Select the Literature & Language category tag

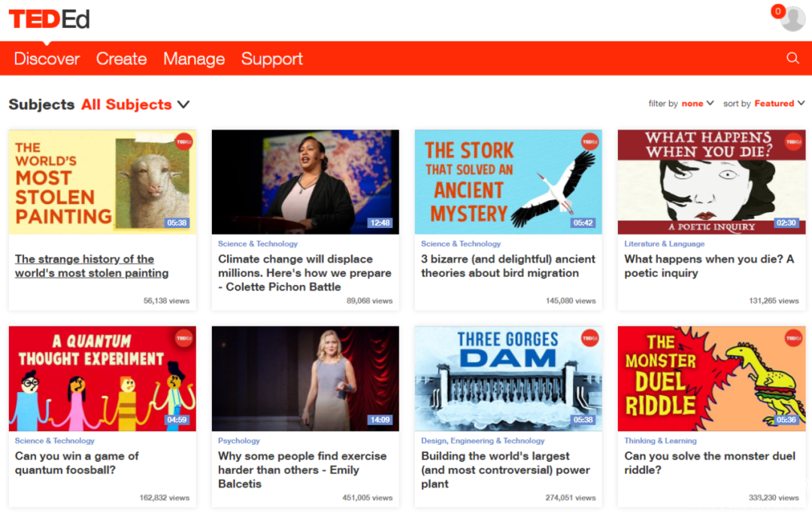click(x=665, y=244)
